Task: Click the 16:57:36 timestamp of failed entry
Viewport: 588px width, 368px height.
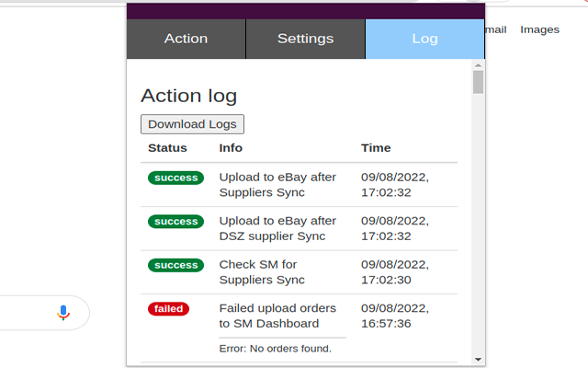Action: (x=386, y=324)
